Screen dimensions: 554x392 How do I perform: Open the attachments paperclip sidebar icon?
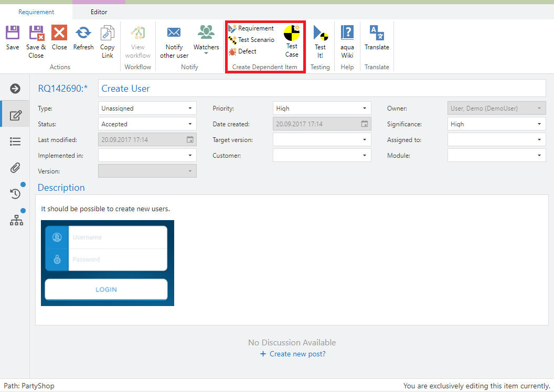[x=15, y=168]
